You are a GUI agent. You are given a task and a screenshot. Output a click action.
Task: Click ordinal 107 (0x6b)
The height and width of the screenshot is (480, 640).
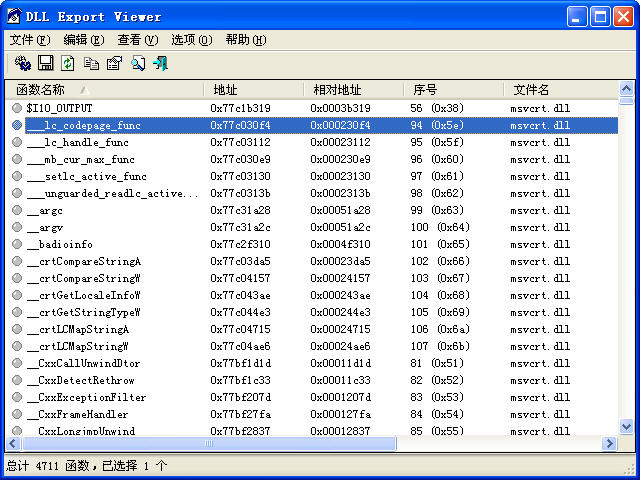pyautogui.click(x=440, y=346)
